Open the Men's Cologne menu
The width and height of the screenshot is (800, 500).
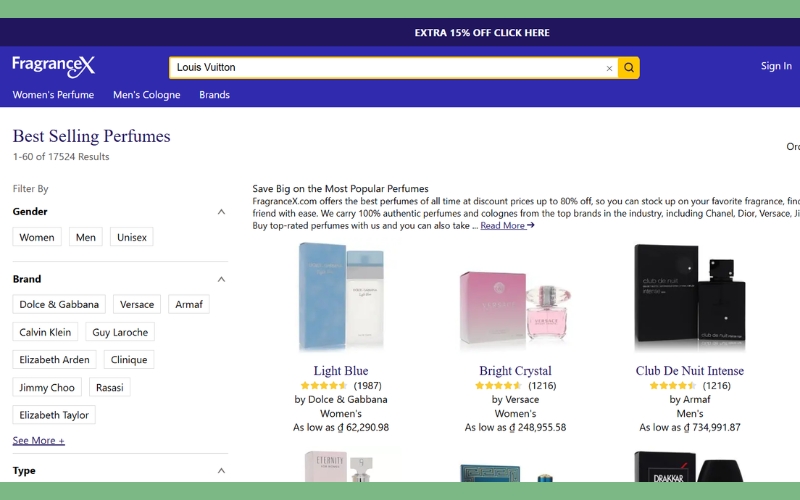click(147, 95)
